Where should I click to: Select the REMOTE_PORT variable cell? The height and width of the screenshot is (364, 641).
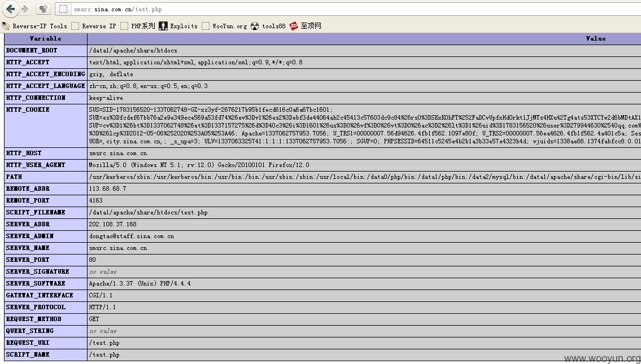[46, 201]
